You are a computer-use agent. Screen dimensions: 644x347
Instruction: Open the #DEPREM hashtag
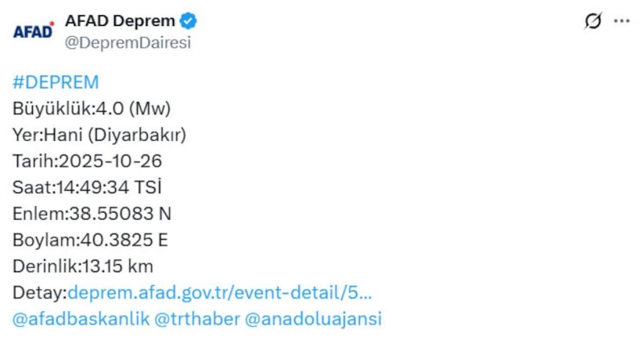[x=56, y=82]
